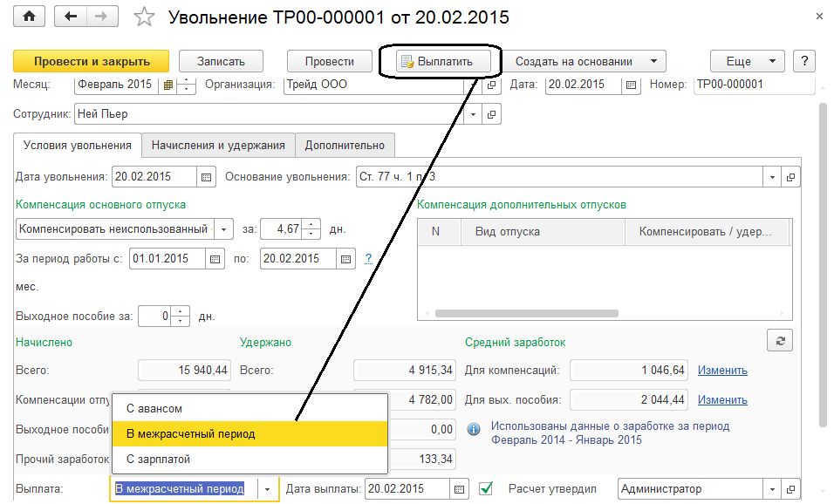Open the Создать на основании menu
The width and height of the screenshot is (834, 504).
(x=584, y=61)
